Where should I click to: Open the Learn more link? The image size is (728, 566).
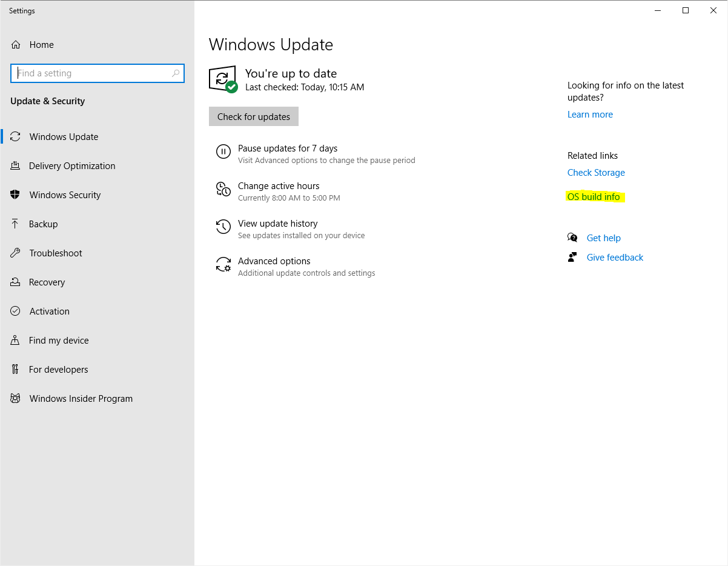[x=590, y=115]
